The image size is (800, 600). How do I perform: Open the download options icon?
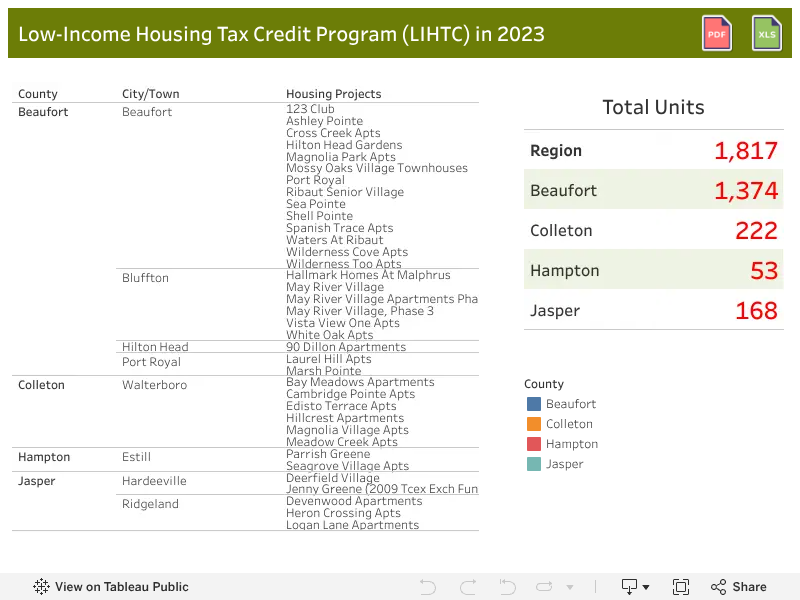[x=629, y=587]
